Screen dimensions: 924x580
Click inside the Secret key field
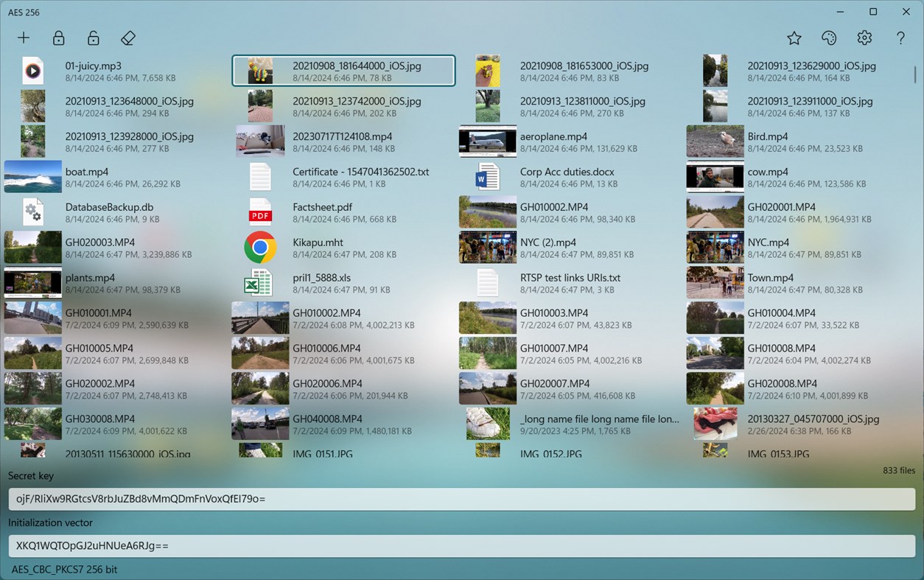pyautogui.click(x=462, y=499)
